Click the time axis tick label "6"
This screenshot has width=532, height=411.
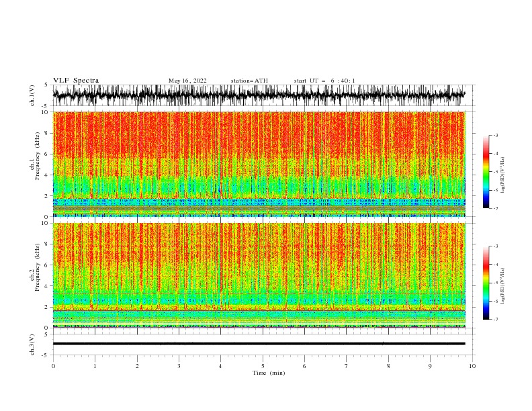304,366
